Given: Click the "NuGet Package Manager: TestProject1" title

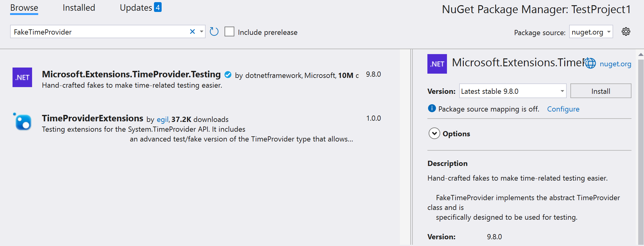Looking at the screenshot, I should tap(536, 9).
